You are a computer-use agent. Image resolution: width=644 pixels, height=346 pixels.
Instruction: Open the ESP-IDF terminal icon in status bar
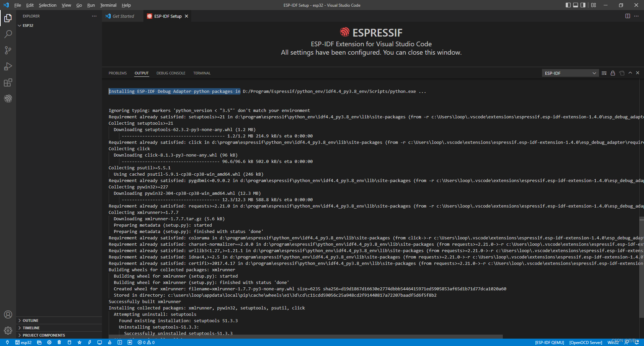120,342
